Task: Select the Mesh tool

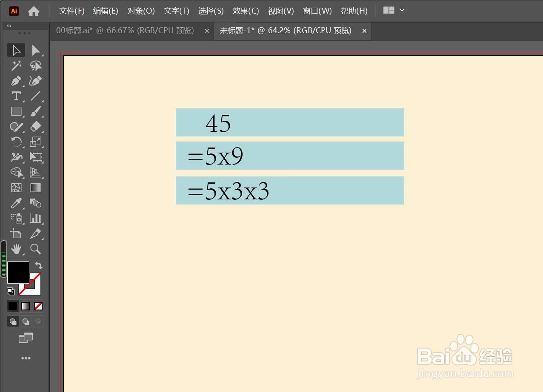Action: [x=16, y=188]
